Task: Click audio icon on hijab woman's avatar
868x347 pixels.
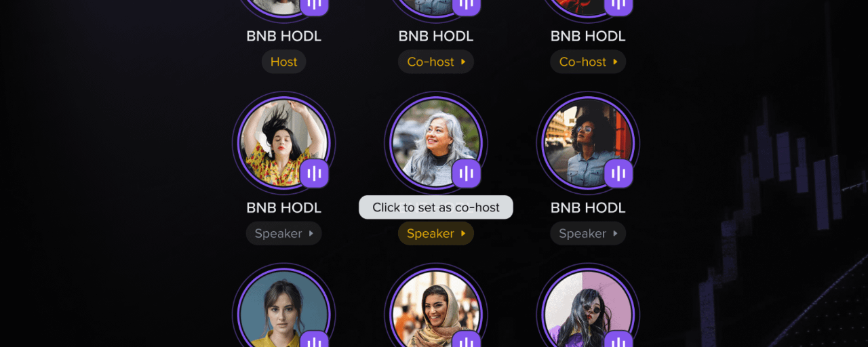Action: [467, 340]
